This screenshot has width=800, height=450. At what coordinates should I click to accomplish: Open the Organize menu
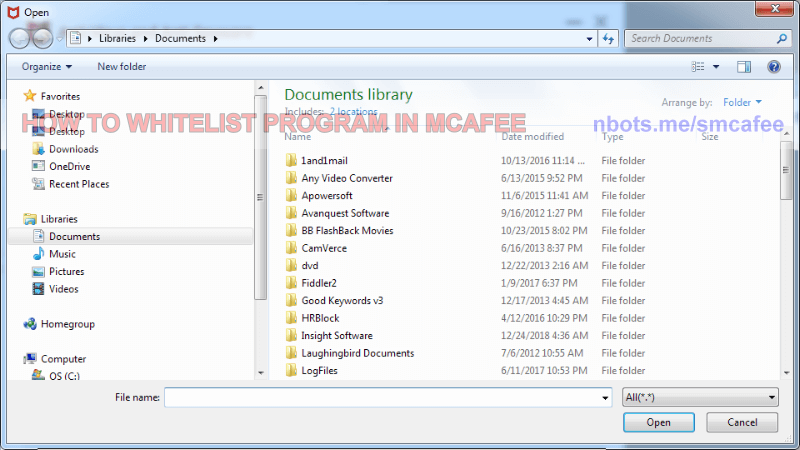click(x=46, y=67)
